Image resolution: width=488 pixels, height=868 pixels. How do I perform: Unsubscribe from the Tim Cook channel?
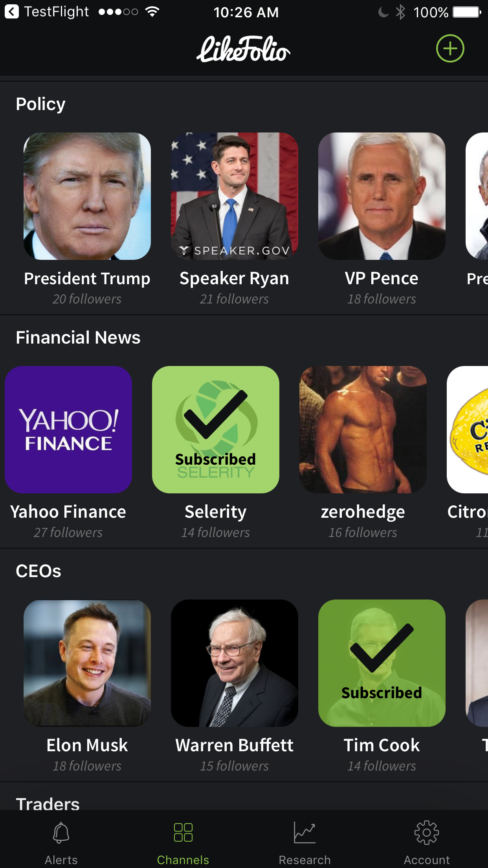coord(382,663)
